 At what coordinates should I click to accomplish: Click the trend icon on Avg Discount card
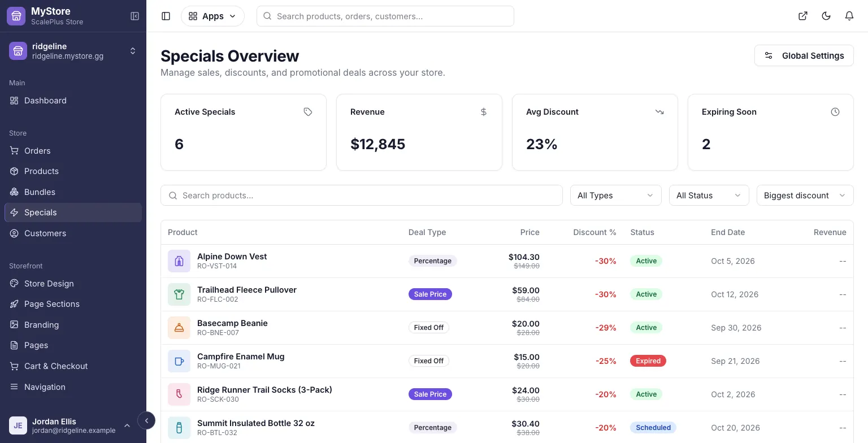tap(659, 112)
